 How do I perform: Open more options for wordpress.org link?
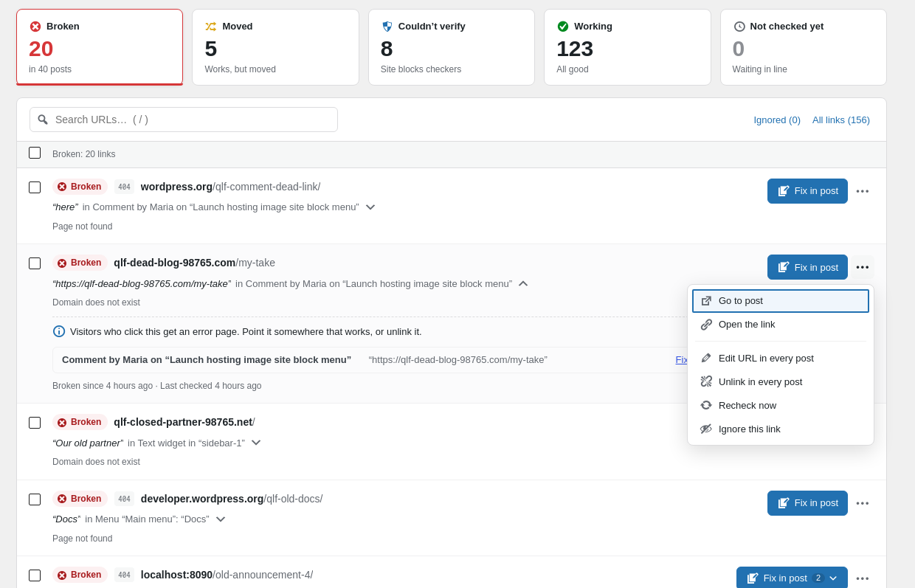pos(863,191)
